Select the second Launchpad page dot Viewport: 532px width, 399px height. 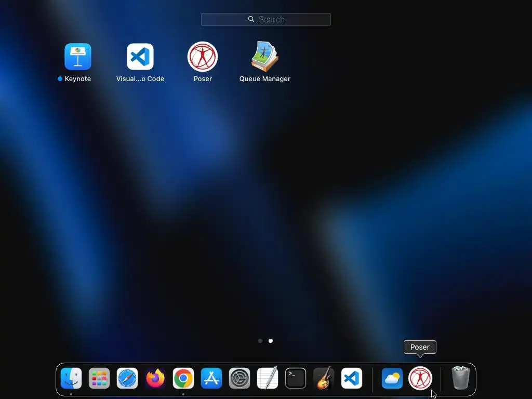click(270, 341)
